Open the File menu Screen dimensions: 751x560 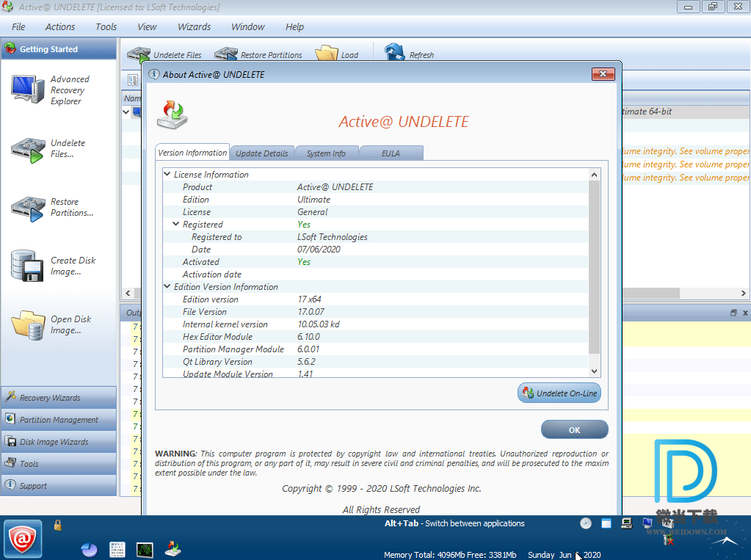(x=18, y=27)
